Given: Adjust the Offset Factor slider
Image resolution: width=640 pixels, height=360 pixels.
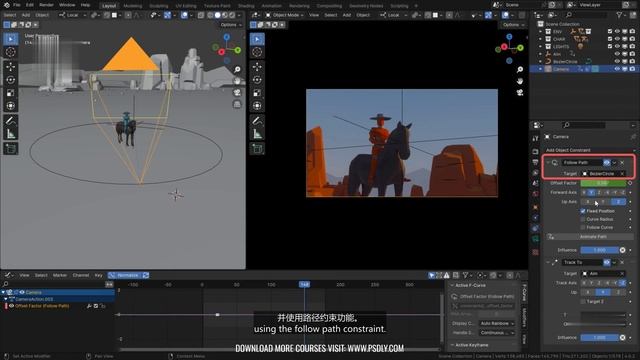Looking at the screenshot, I should [x=602, y=183].
